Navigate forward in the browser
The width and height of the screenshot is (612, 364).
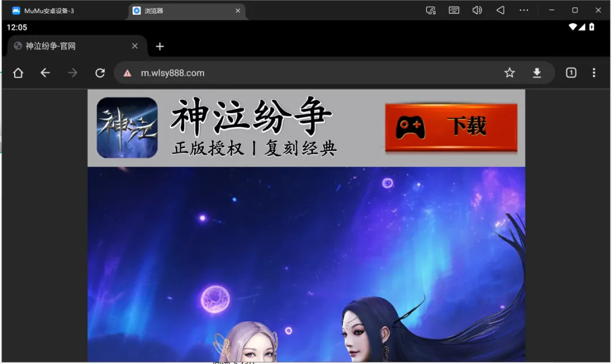coord(73,73)
